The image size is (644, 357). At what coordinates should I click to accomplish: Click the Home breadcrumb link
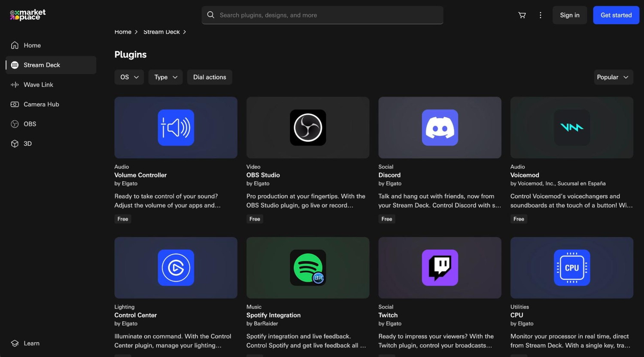coord(123,32)
